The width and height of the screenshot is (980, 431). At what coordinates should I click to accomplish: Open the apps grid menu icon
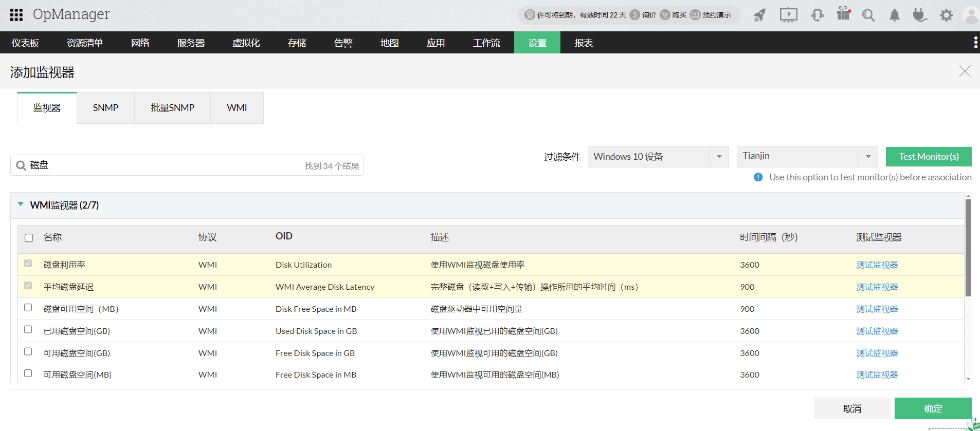coord(16,15)
